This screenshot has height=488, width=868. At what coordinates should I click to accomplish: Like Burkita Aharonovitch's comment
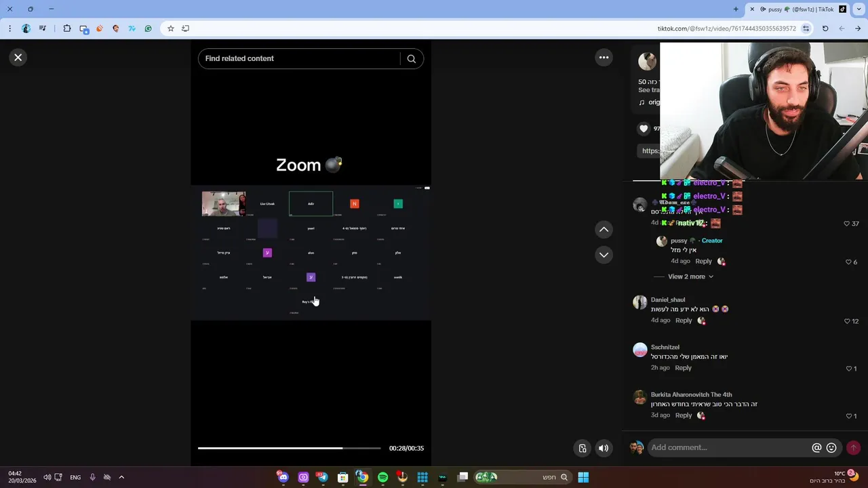[848, 416]
